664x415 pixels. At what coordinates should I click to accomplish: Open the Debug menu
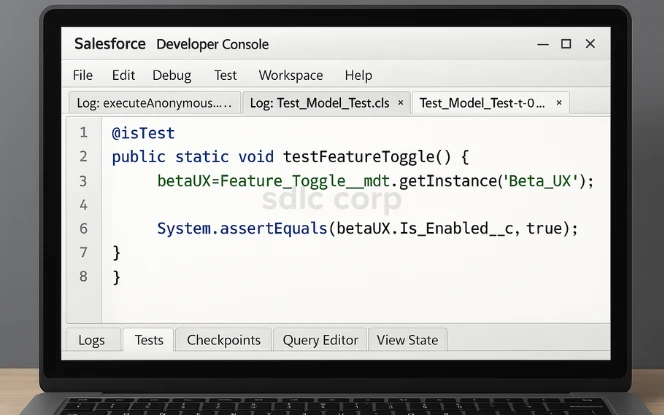172,76
